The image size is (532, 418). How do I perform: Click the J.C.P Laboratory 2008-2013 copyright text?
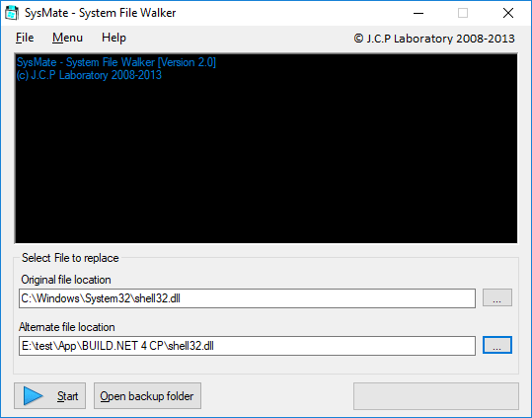(434, 39)
